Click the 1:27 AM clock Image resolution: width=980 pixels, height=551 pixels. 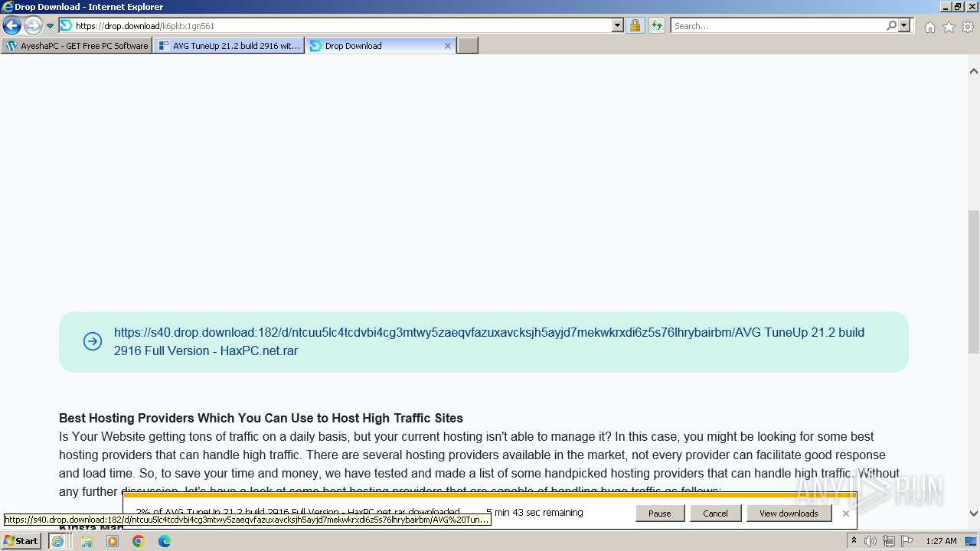pyautogui.click(x=941, y=541)
